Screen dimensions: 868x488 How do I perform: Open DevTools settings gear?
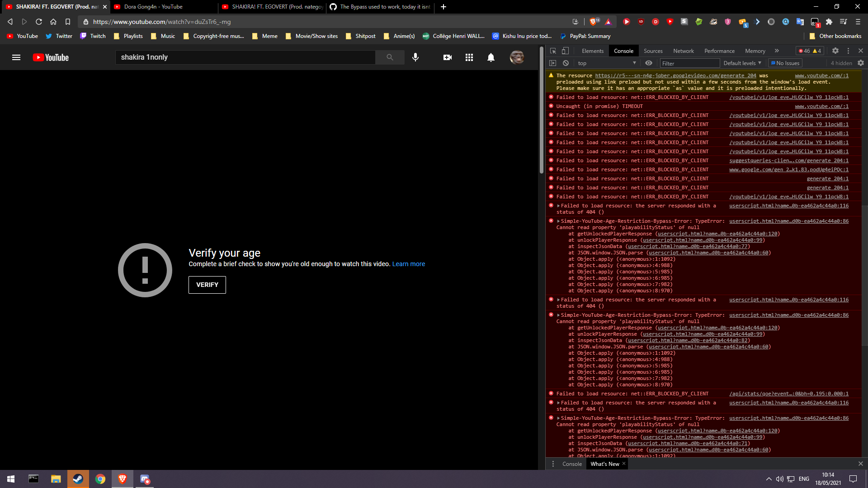click(x=835, y=51)
